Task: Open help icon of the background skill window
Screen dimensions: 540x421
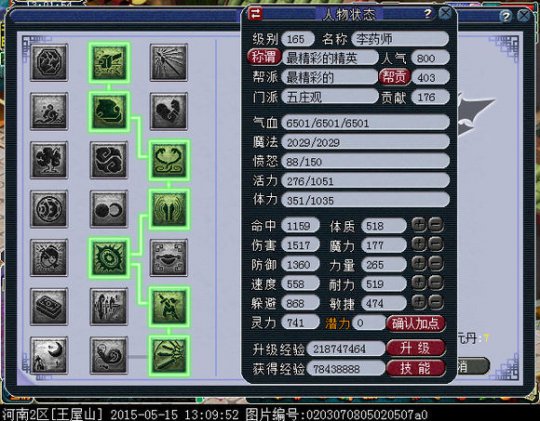Action: [x=505, y=16]
